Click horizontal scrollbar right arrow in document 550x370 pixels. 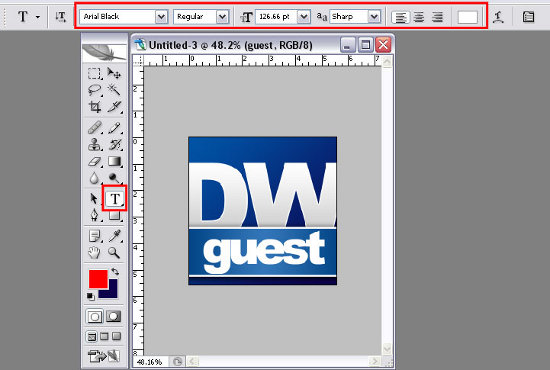pyautogui.click(x=375, y=361)
